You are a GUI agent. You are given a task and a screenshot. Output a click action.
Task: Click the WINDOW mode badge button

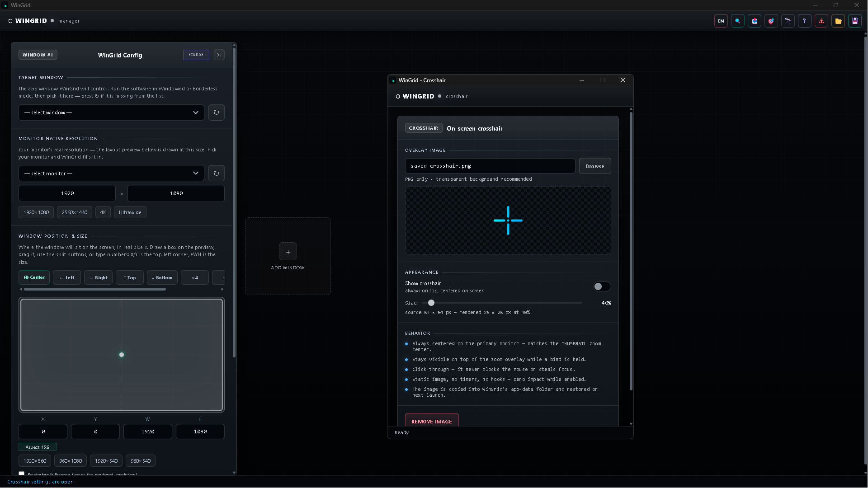coord(196,55)
